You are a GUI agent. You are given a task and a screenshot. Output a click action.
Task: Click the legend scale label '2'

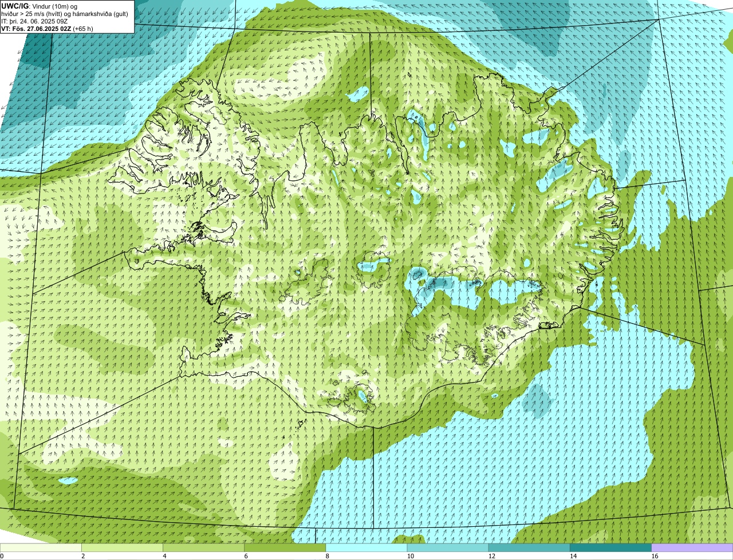pyautogui.click(x=83, y=556)
